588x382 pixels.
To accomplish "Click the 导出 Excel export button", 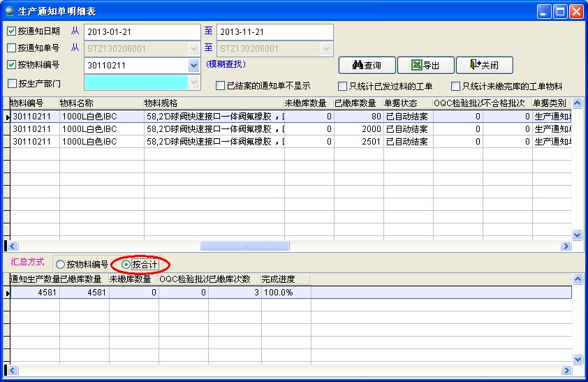I will [425, 65].
